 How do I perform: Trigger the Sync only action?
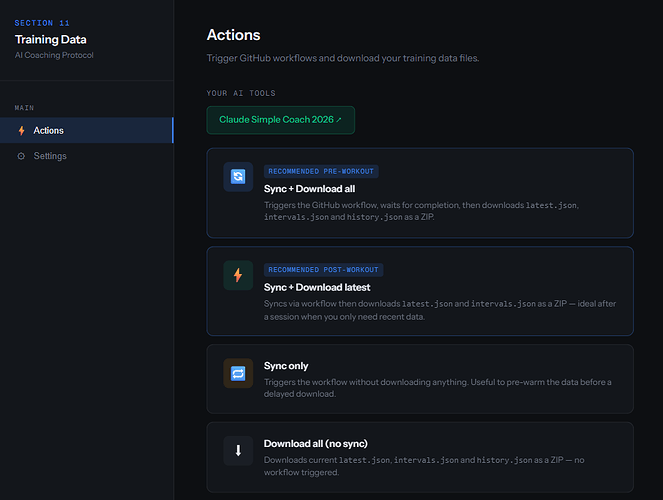420,379
